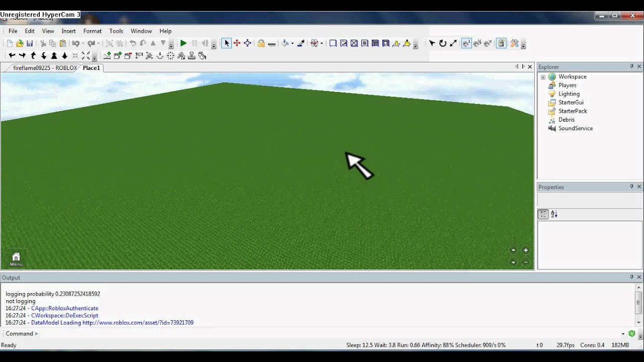Pick the dropper tool

point(301,43)
